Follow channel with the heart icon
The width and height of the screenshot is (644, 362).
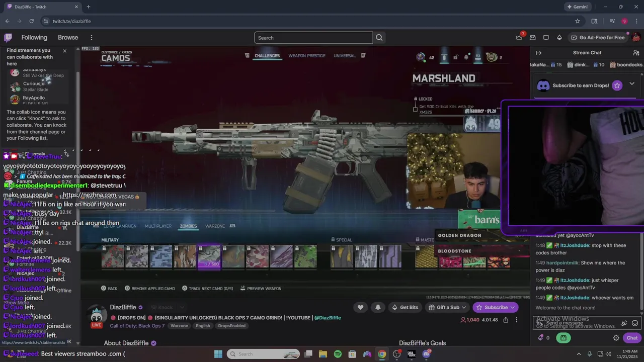(360, 307)
